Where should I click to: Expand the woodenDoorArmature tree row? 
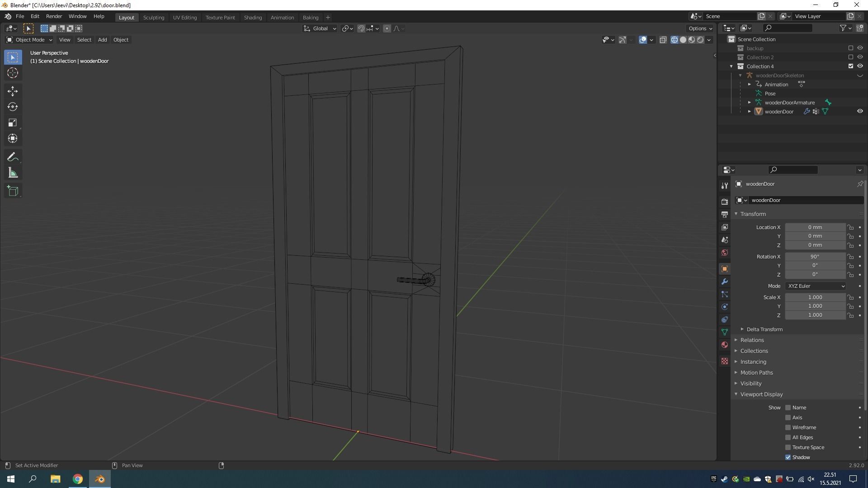click(749, 103)
